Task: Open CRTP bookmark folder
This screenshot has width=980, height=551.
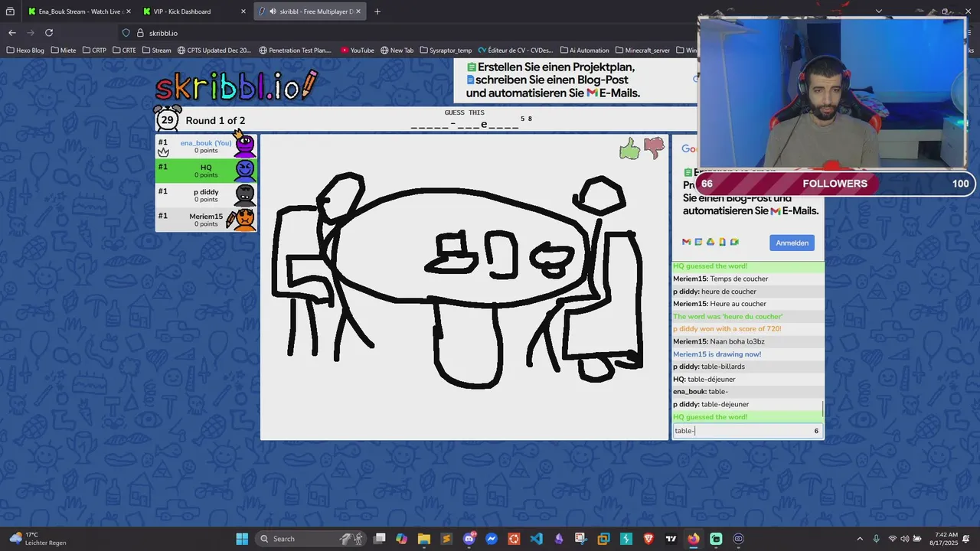Action: click(x=94, y=51)
